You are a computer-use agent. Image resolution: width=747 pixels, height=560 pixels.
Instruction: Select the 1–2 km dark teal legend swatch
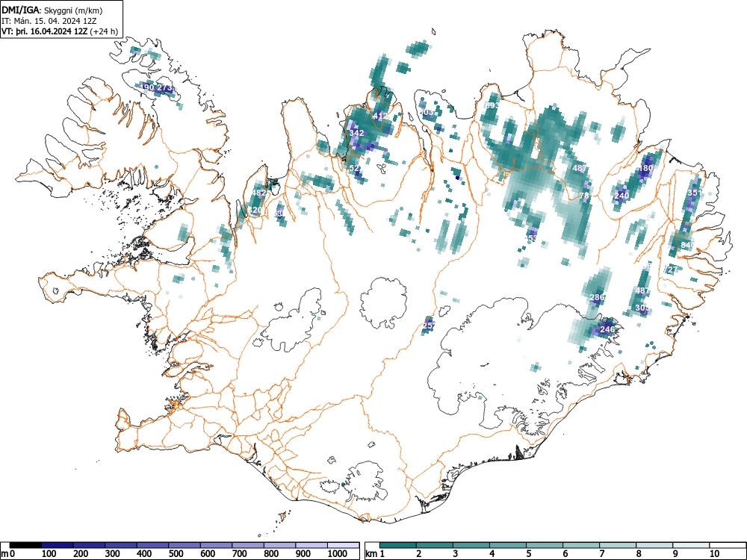coord(398,545)
